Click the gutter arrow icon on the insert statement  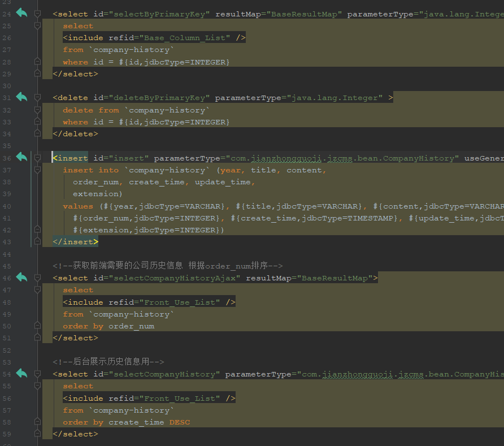(x=21, y=157)
